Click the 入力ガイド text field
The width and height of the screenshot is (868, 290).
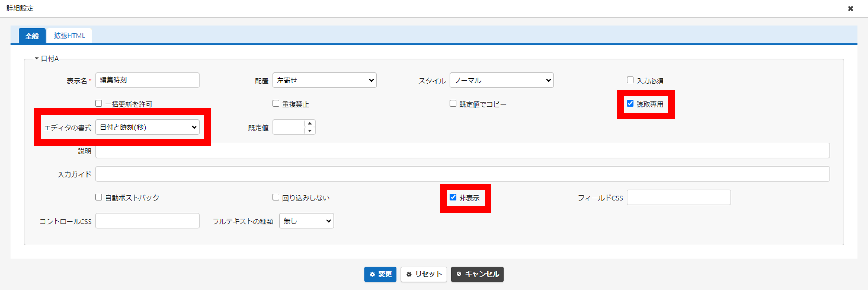pos(462,174)
